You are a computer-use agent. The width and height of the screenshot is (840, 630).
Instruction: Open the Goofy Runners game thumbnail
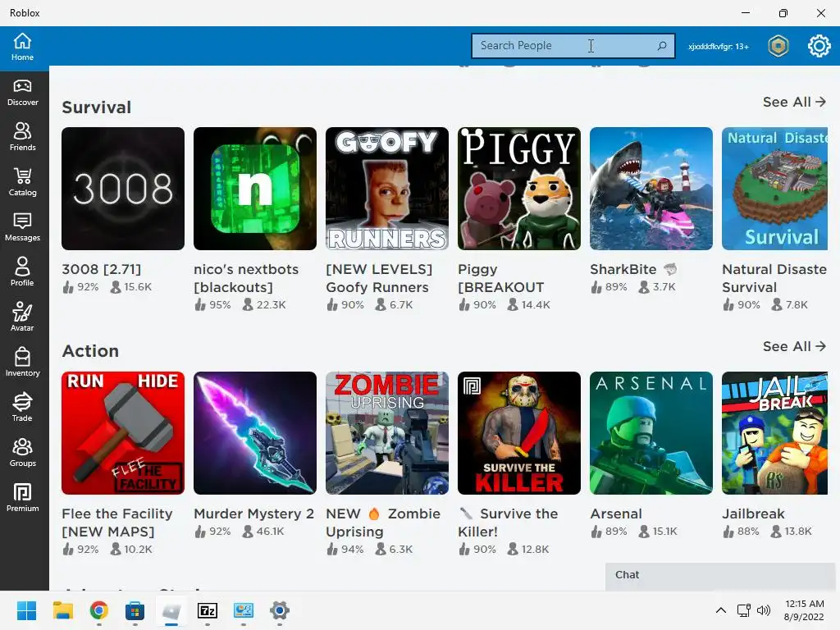pyautogui.click(x=387, y=189)
